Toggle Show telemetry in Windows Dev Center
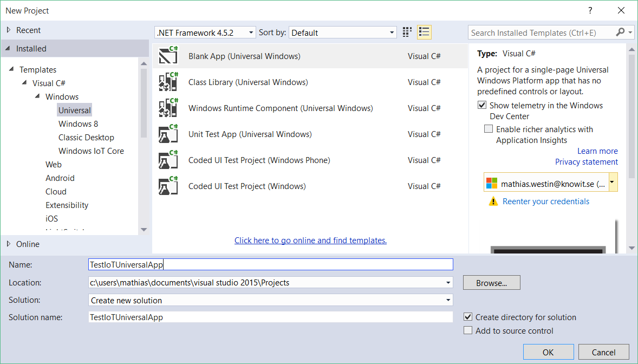Viewport: 638px width, 364px height. [x=482, y=105]
